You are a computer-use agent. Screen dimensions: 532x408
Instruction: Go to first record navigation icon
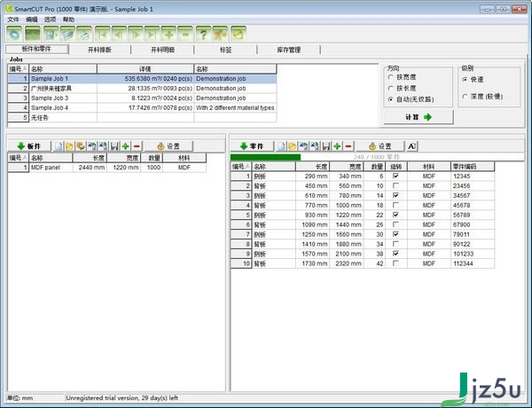(103, 34)
